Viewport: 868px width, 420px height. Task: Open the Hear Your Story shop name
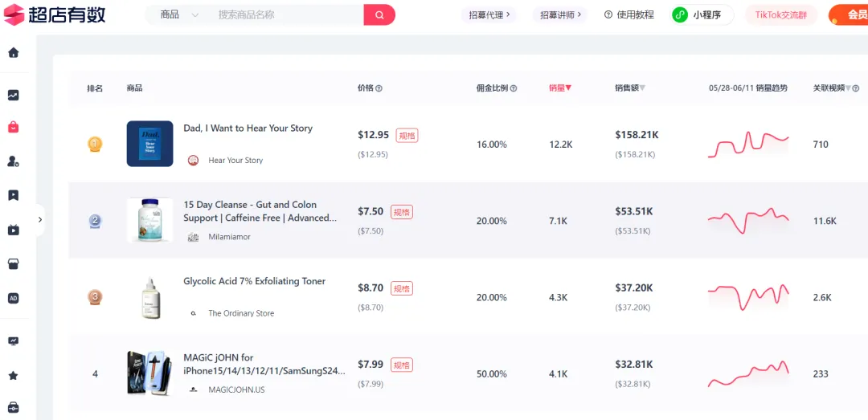pos(235,161)
